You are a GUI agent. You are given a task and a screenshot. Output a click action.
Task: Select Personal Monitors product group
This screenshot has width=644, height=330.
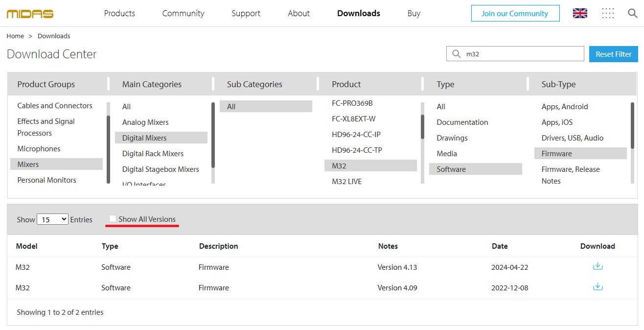click(46, 180)
